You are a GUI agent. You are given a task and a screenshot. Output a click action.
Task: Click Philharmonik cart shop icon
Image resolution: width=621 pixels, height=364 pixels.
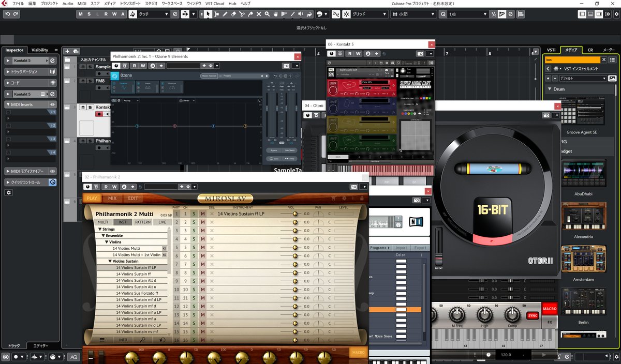coord(334,198)
